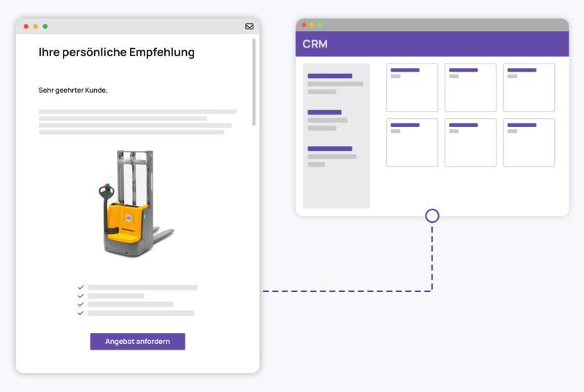Click the 'Sehr geehrter Kunde,' greeting
Image resolution: width=584 pixels, height=392 pixels.
pyautogui.click(x=73, y=90)
